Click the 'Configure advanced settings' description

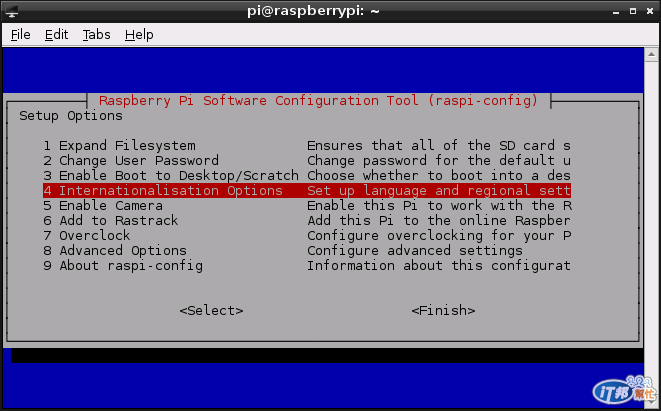[x=415, y=250]
